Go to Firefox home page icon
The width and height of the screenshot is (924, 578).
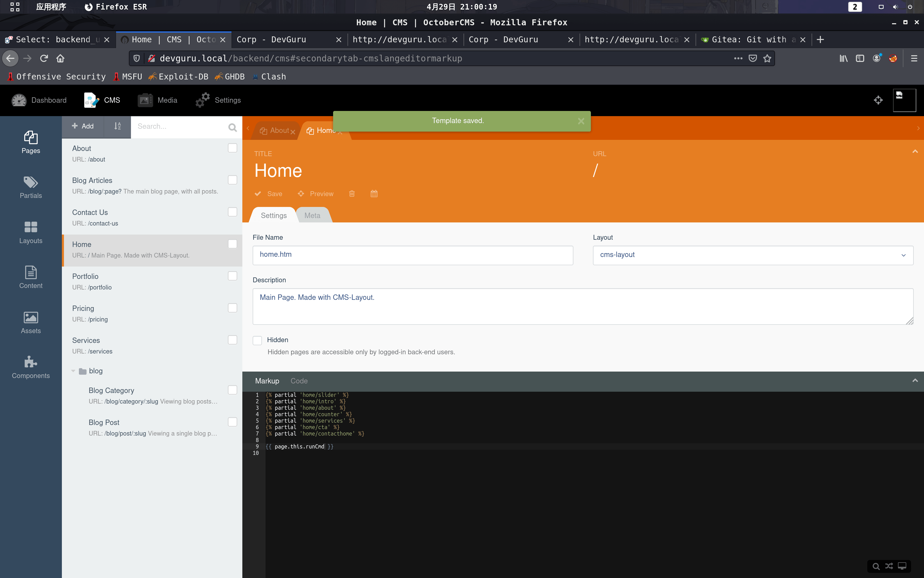tap(60, 59)
